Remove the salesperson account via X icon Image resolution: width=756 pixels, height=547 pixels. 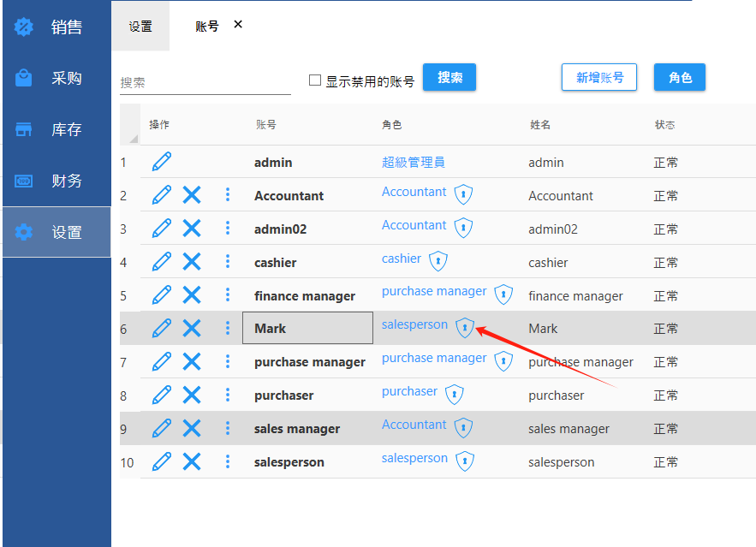pyautogui.click(x=192, y=461)
